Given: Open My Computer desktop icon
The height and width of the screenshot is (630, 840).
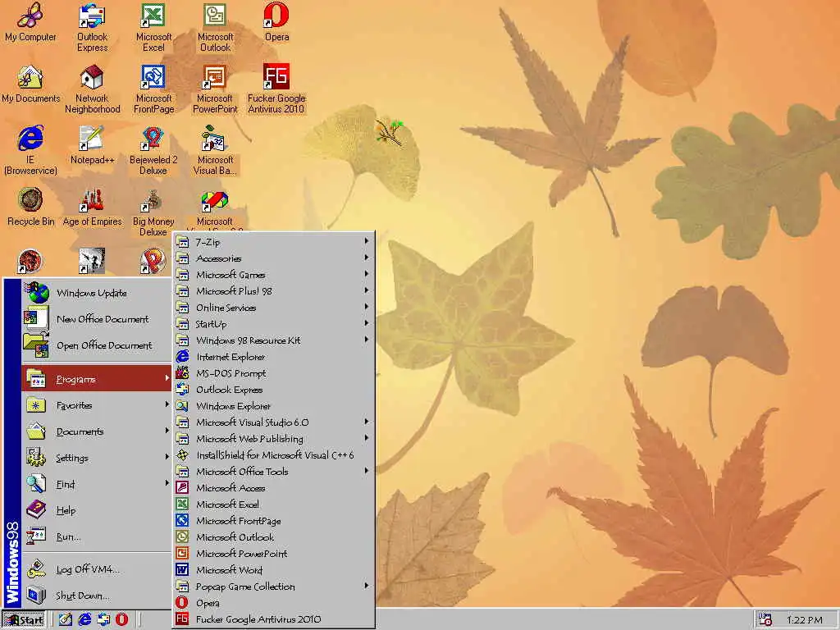Looking at the screenshot, I should 30,22.
